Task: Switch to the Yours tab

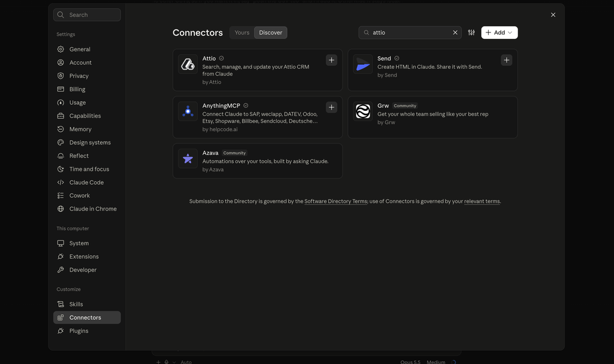Action: 242,32
